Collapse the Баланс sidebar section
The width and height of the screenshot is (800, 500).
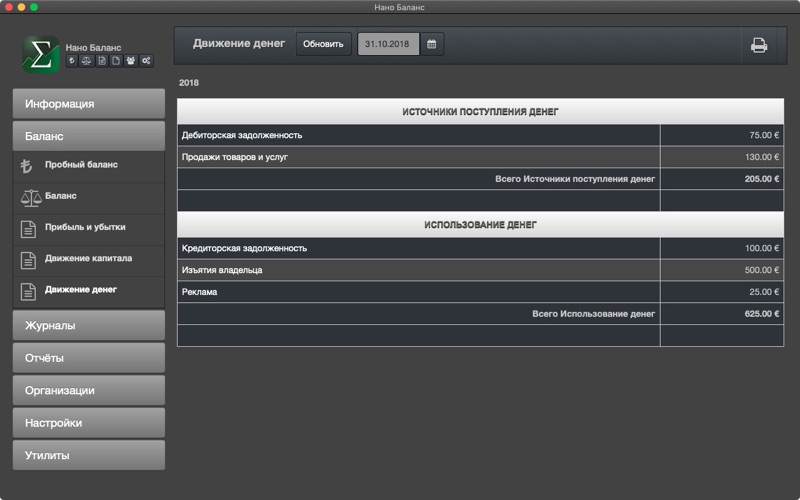[89, 136]
